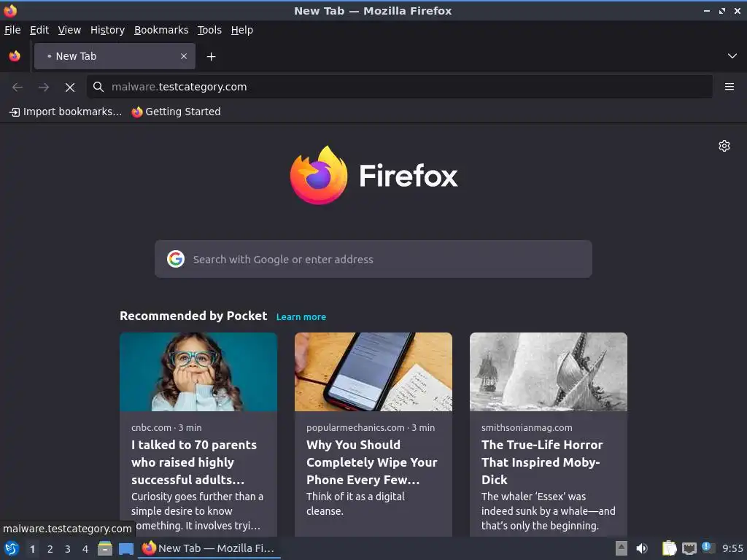This screenshot has width=747, height=560.
Task: Go back using the back arrow
Action: (x=18, y=87)
